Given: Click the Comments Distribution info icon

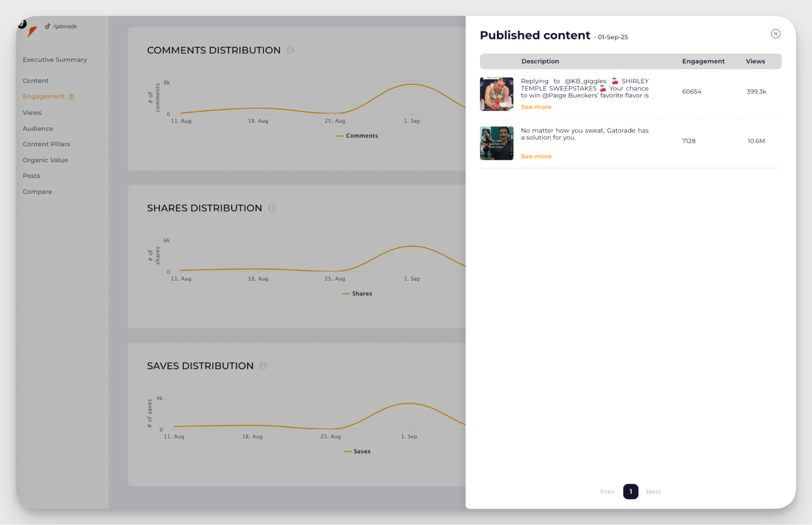Looking at the screenshot, I should pyautogui.click(x=290, y=50).
